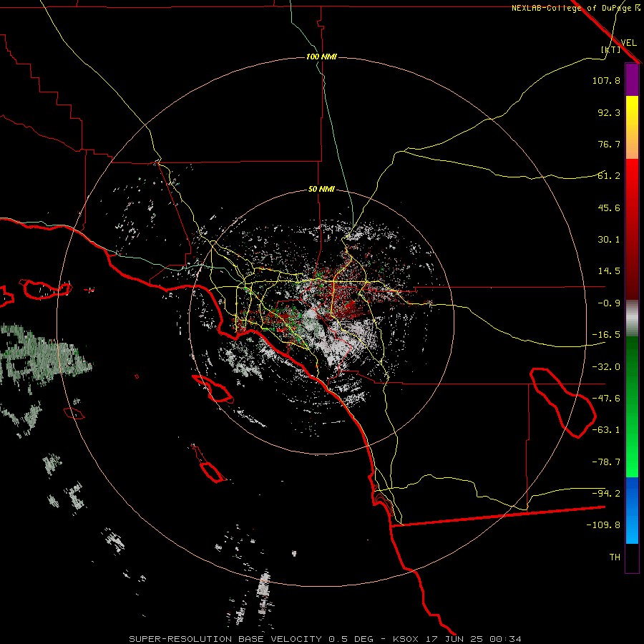644x644 pixels.
Task: Select the 76.7 scale label
Action: point(609,144)
